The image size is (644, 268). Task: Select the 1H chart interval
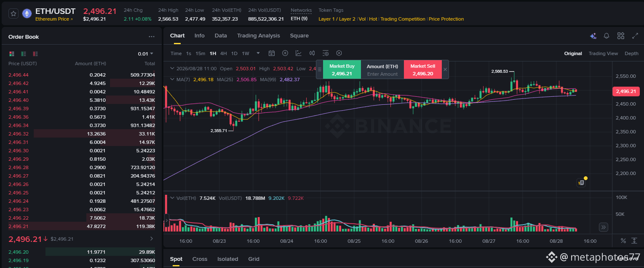pos(213,53)
